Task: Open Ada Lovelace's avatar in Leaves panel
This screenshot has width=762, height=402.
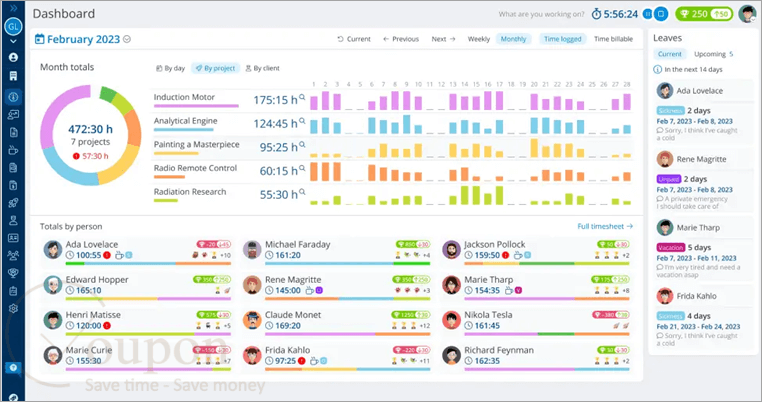Action: [x=665, y=90]
